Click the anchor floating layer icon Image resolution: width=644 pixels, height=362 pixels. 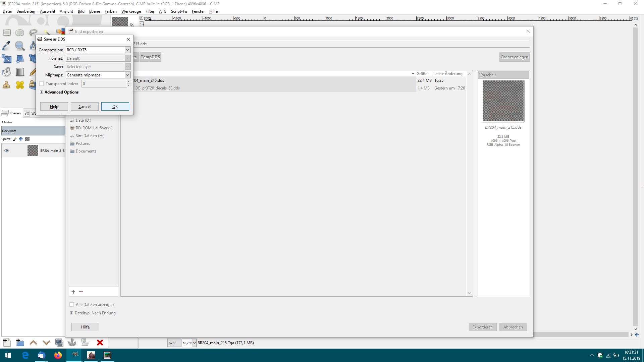coord(72,343)
